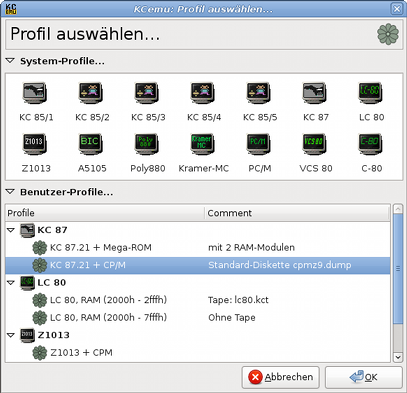
Task: Click the flower logo in the dialog header
Action: click(388, 34)
